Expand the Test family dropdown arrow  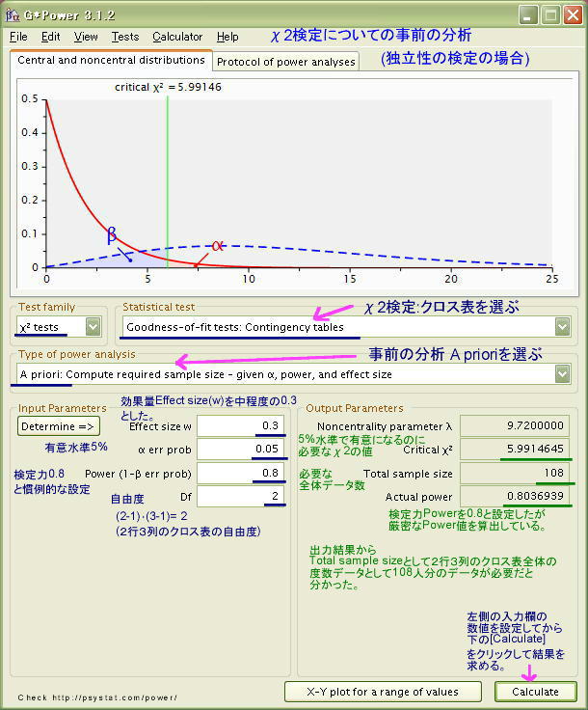[93, 326]
